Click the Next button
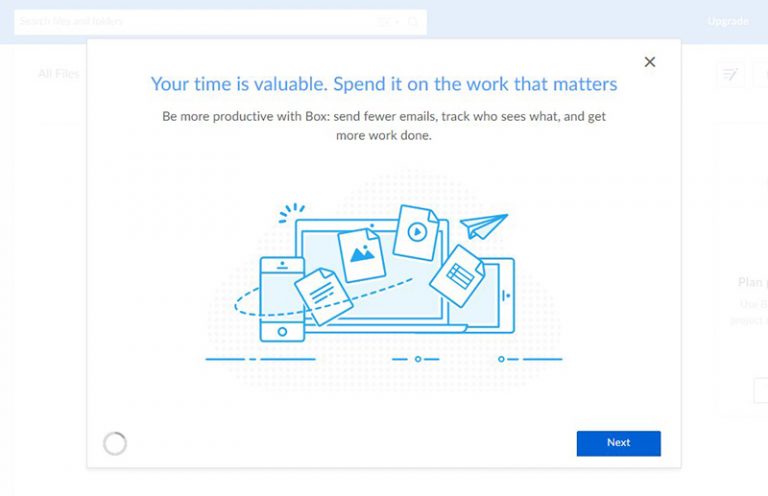Screen dimensions: 768x496 (618, 443)
